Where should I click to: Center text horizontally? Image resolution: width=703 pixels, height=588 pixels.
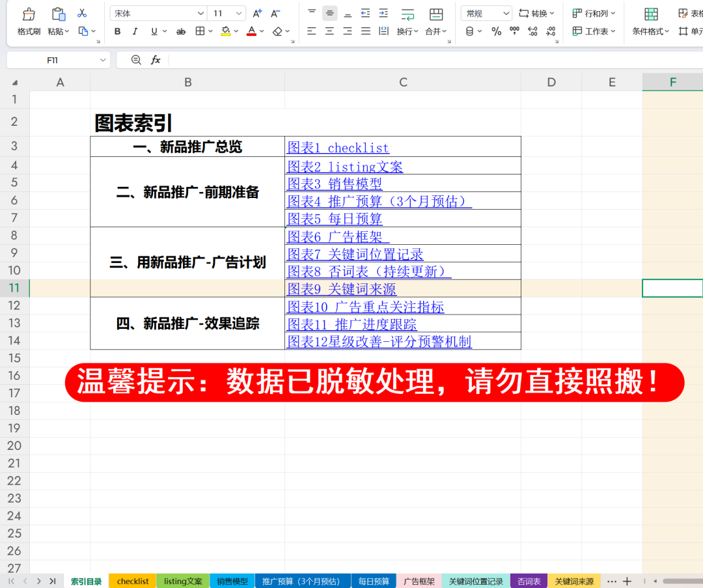329,31
